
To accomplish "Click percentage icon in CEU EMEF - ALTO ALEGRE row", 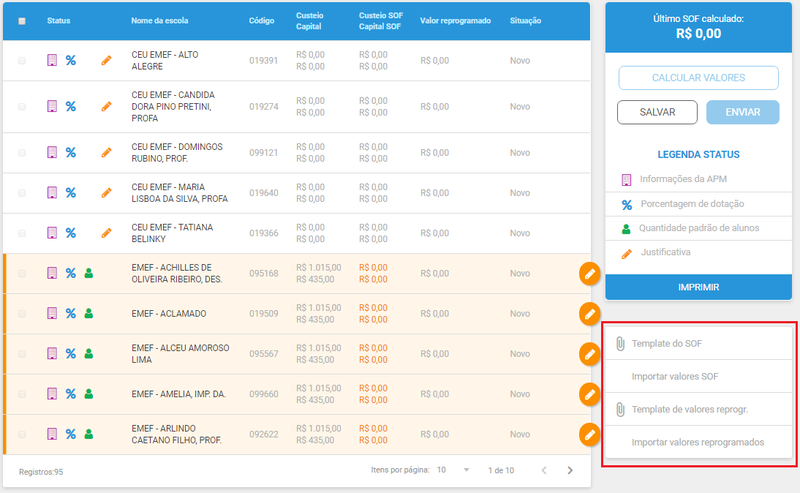I will click(70, 60).
